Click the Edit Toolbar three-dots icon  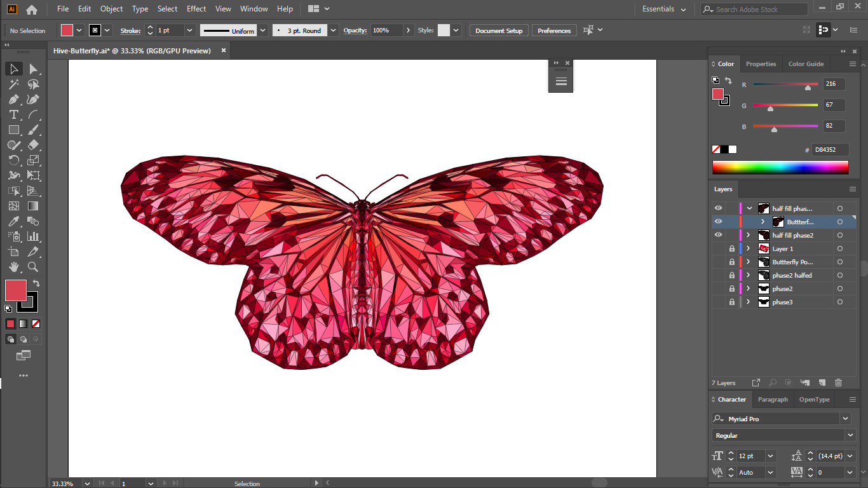pos(24,376)
